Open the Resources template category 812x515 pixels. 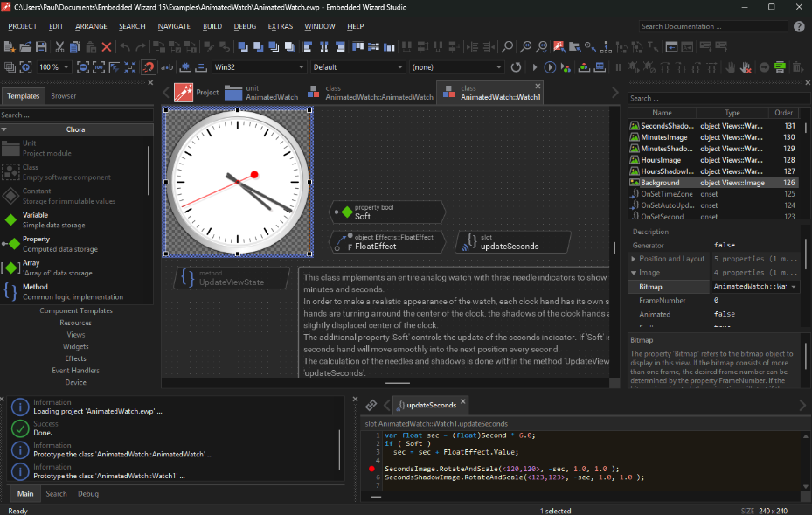75,323
